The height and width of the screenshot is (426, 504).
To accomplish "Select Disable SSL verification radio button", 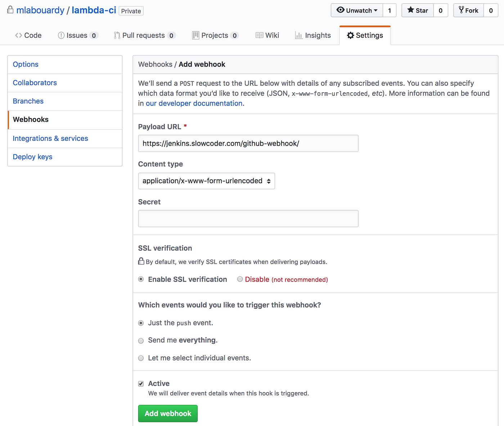I will point(240,279).
